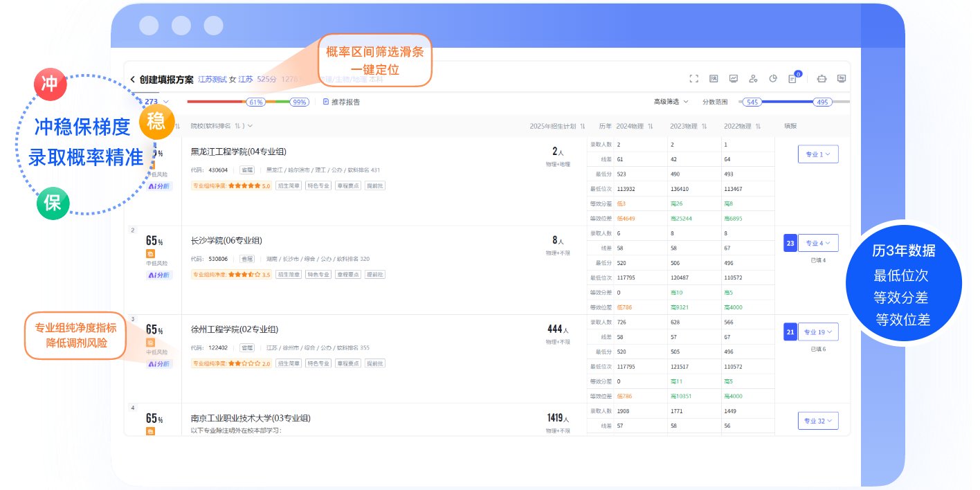
Task: Click 提前批 tag for 黑龙江工程学院
Action: tap(375, 185)
